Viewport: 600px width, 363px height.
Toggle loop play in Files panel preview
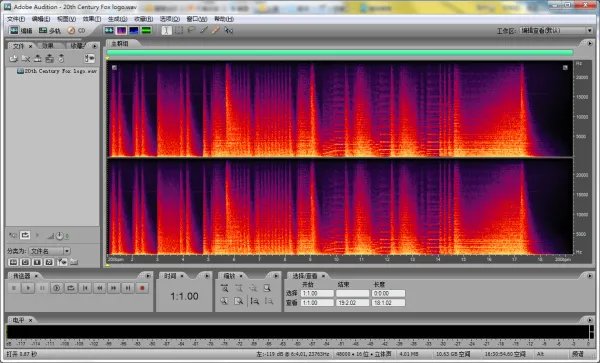[x=25, y=235]
